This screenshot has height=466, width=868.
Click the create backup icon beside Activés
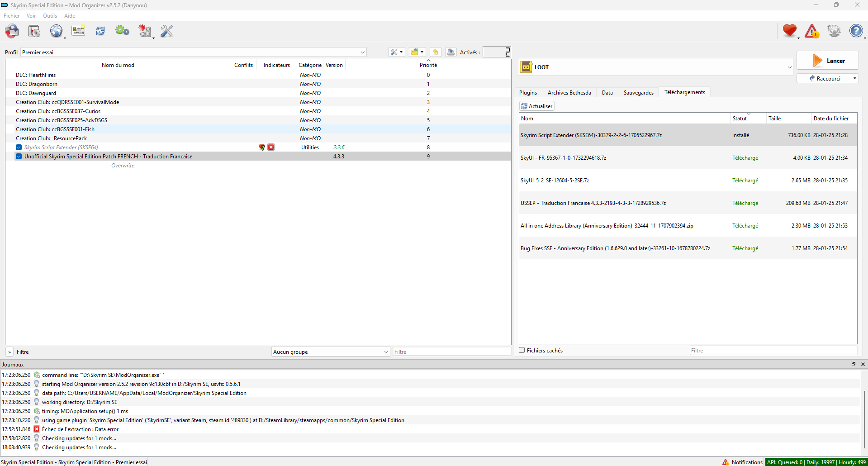pyautogui.click(x=451, y=52)
